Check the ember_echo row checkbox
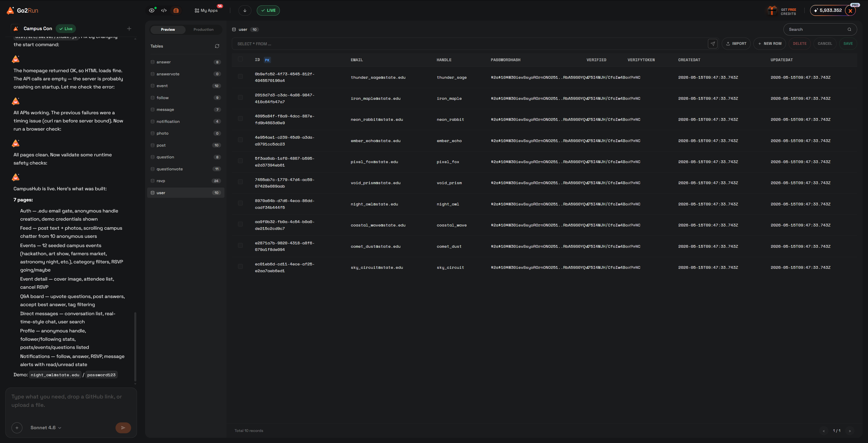Screen dimensions: 868x443 click(x=240, y=140)
